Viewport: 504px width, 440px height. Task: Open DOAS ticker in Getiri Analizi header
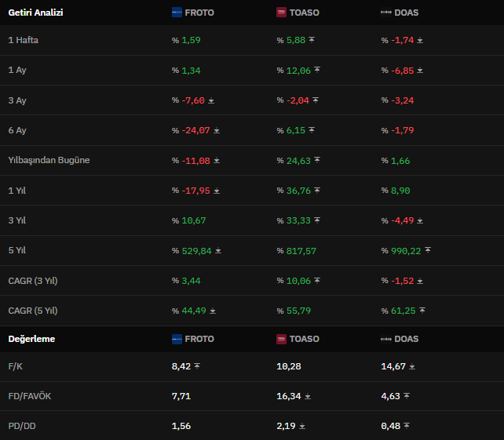point(407,13)
